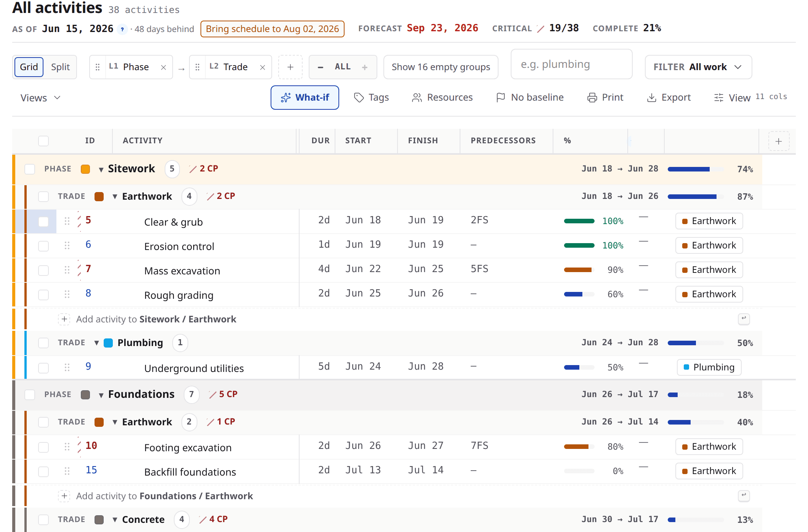Select the Clear & grub row checkbox
This screenshot has height=532, width=808.
[x=43, y=221]
